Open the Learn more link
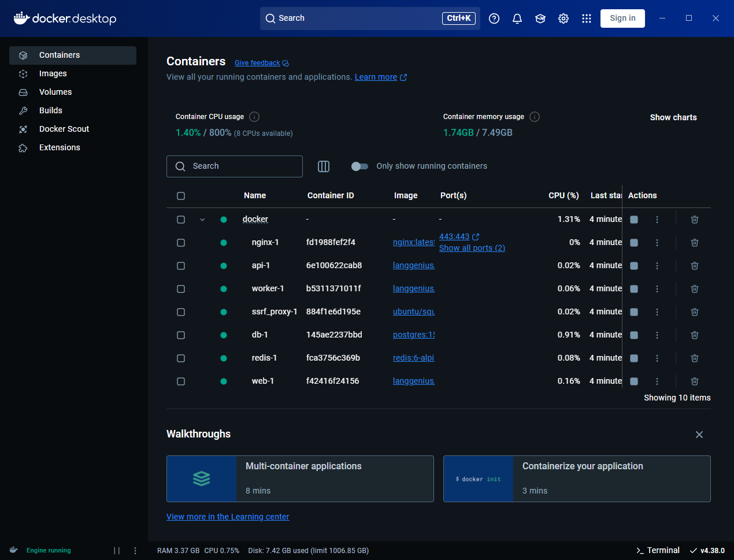This screenshot has width=734, height=560. point(376,77)
